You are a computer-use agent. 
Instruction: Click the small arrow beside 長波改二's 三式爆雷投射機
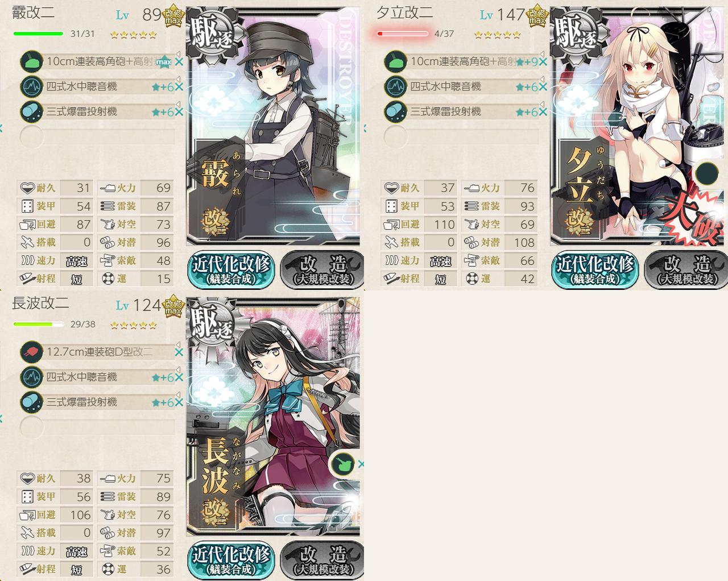pyautogui.click(x=178, y=395)
